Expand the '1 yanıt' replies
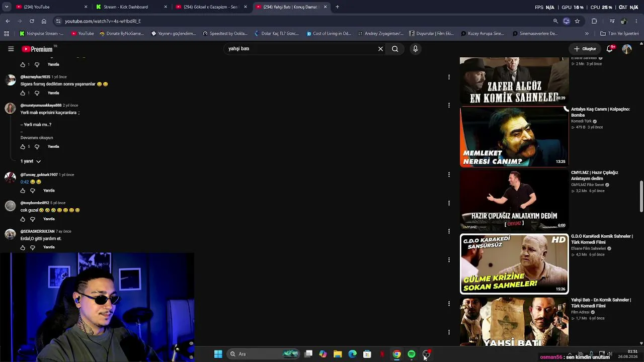 coord(31,161)
